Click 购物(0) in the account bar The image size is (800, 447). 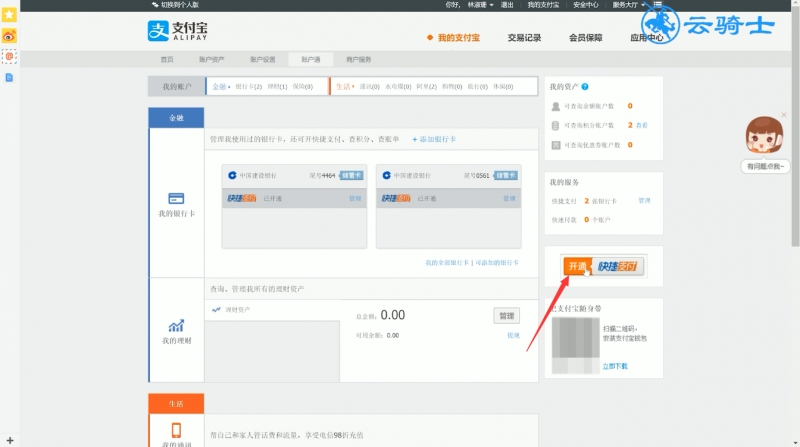pyautogui.click(x=452, y=87)
